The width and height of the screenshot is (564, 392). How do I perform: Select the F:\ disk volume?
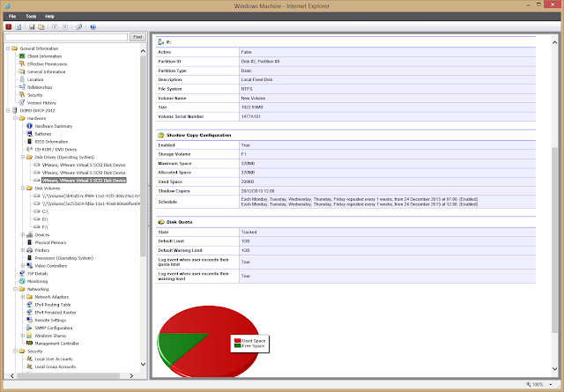pyautogui.click(x=45, y=227)
